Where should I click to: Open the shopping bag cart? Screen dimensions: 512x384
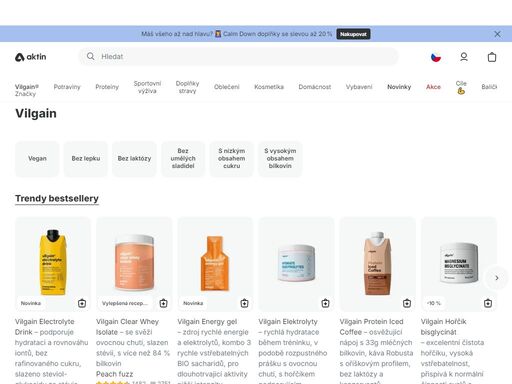(x=492, y=57)
